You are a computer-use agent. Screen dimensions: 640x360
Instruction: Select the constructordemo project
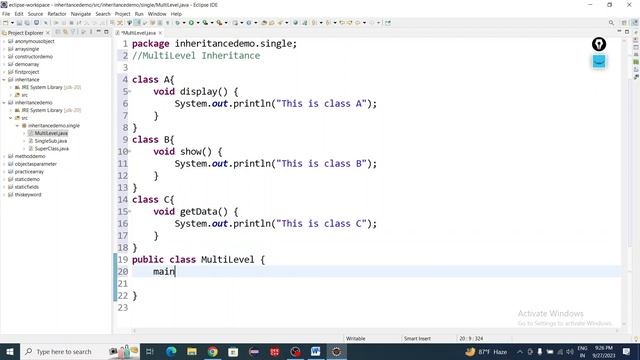(x=33, y=57)
